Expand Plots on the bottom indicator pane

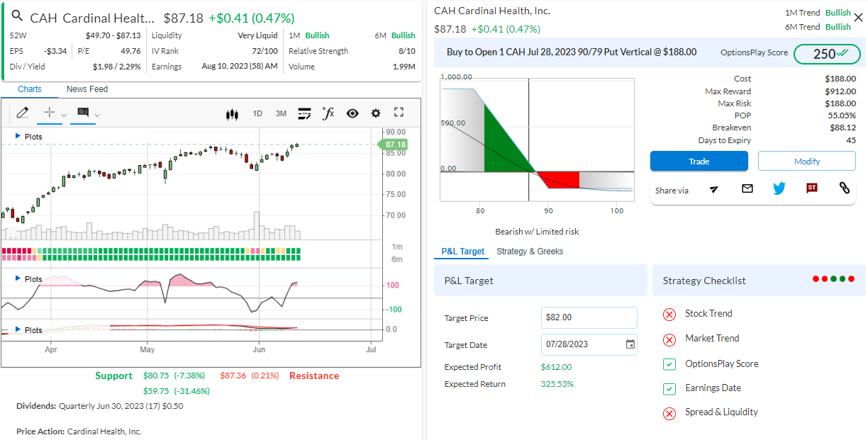(29, 330)
